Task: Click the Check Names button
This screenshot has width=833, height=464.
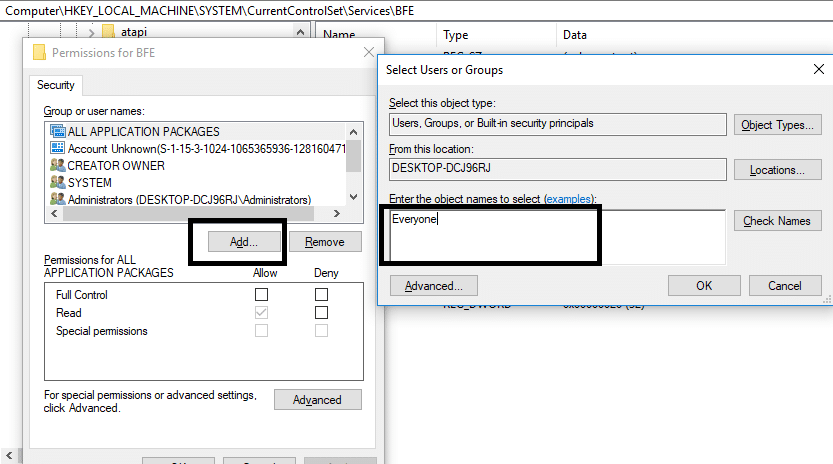Action: click(x=778, y=221)
